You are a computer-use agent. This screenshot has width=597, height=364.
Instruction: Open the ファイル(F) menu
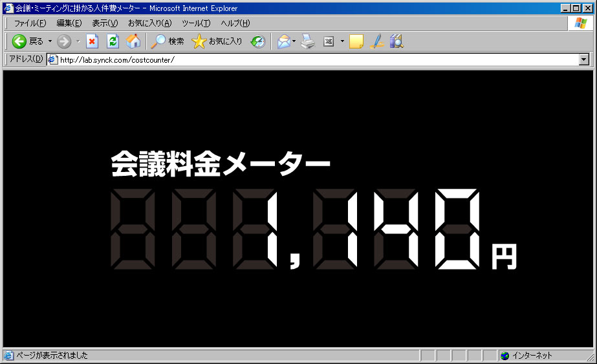30,23
